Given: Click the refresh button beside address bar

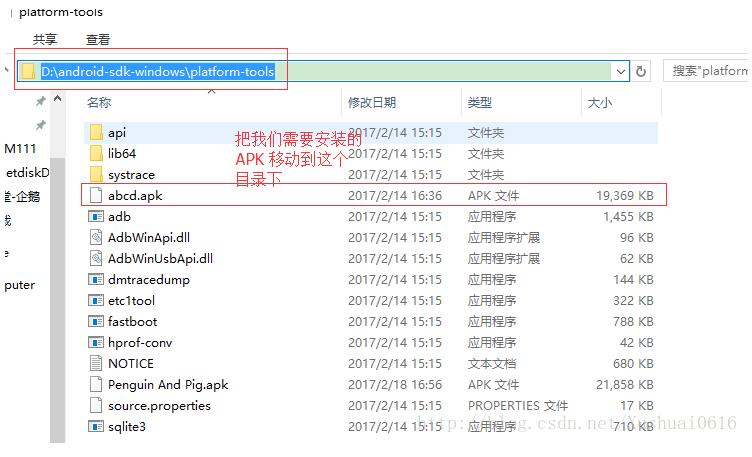Looking at the screenshot, I should tap(641, 71).
